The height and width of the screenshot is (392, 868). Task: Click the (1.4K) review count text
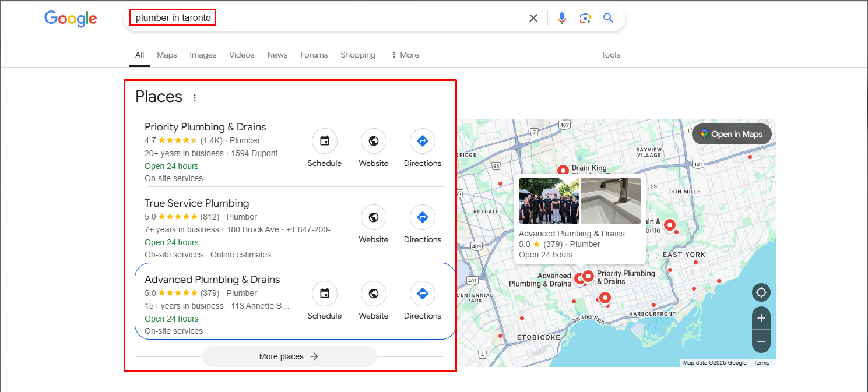[x=212, y=140]
